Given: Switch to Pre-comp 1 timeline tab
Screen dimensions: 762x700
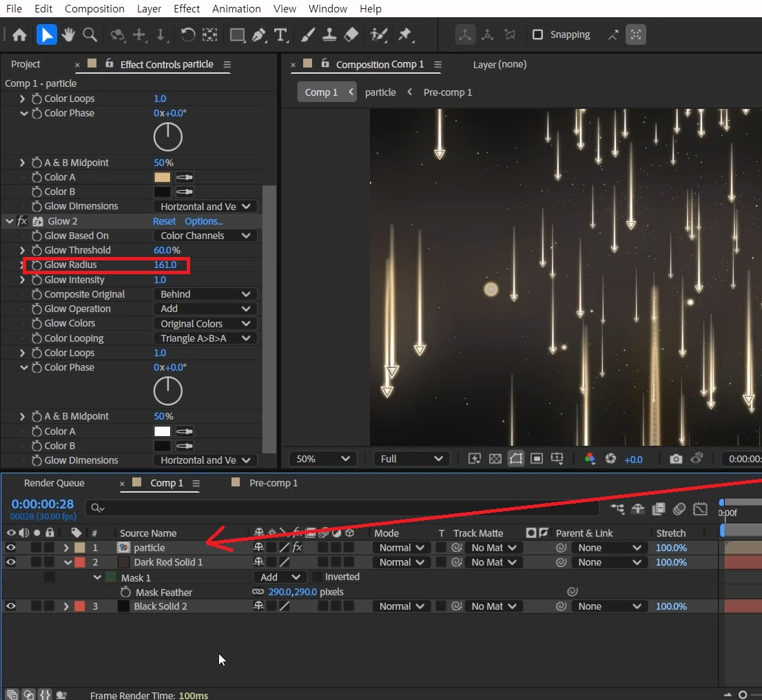Looking at the screenshot, I should point(273,483).
